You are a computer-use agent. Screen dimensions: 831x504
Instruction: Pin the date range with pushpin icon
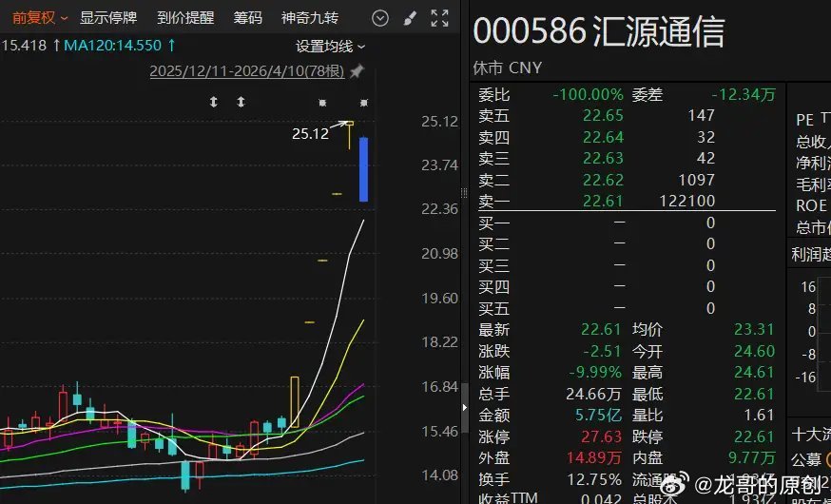coord(358,71)
